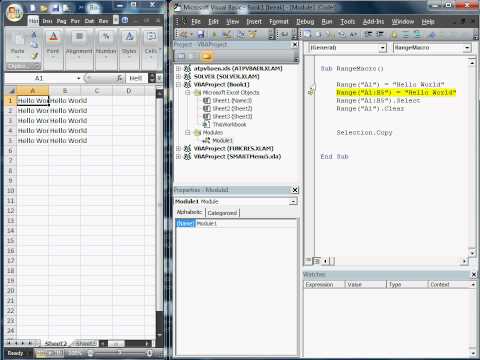480x360 pixels.
Task: Click the code line Selection.Copy
Action: (x=364, y=132)
